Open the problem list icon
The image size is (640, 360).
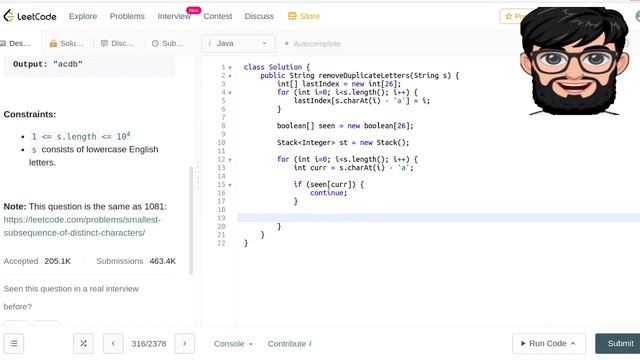click(x=14, y=344)
